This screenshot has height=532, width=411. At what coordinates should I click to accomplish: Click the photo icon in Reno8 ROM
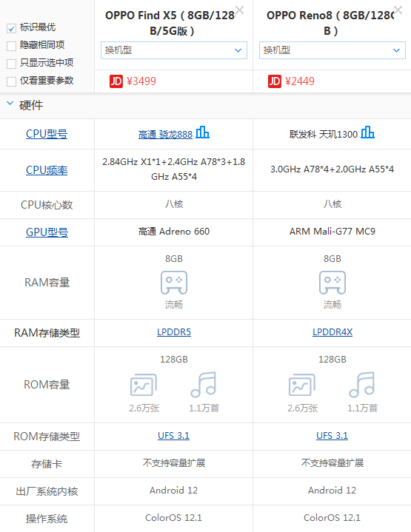(302, 385)
